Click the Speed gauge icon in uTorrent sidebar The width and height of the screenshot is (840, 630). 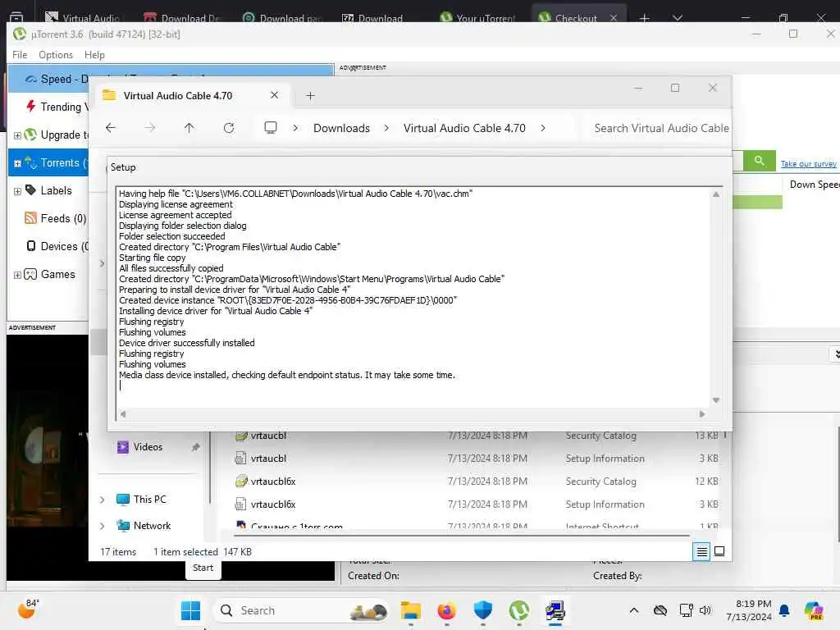point(31,79)
